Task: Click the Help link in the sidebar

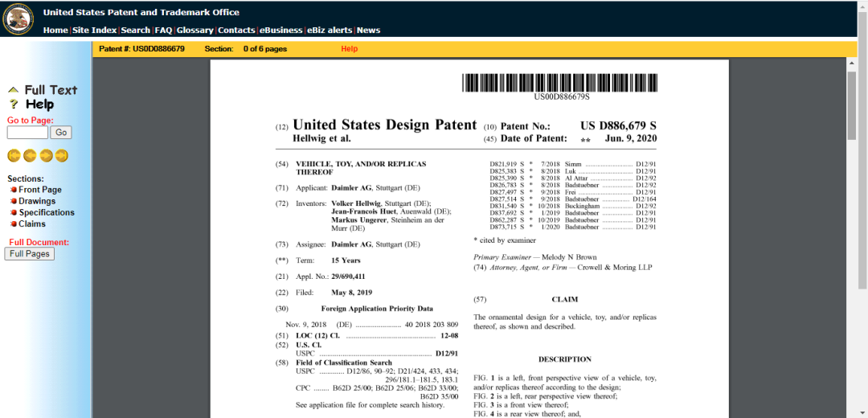Action: (40, 104)
